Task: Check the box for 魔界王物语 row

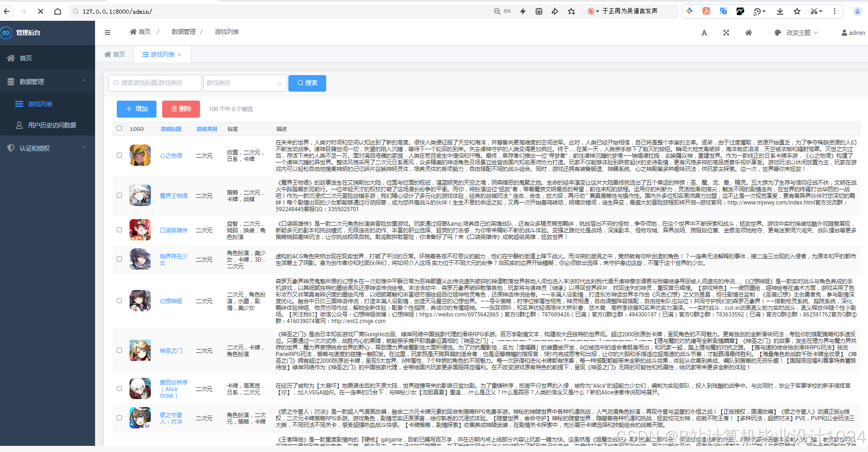Action: [119, 195]
